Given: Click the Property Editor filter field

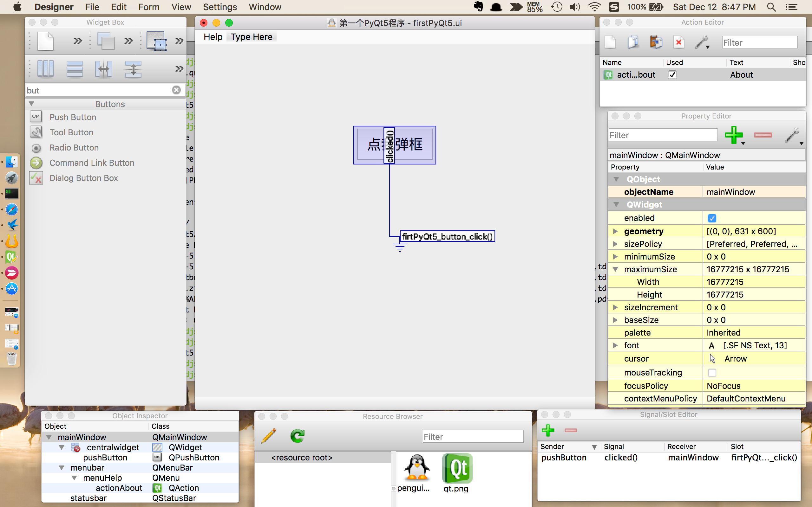Looking at the screenshot, I should [662, 135].
